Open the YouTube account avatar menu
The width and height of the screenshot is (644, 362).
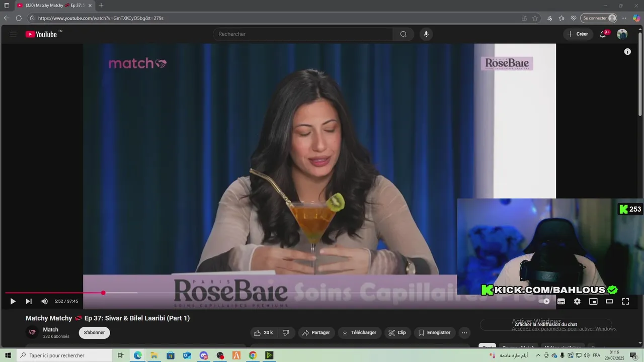tap(622, 34)
